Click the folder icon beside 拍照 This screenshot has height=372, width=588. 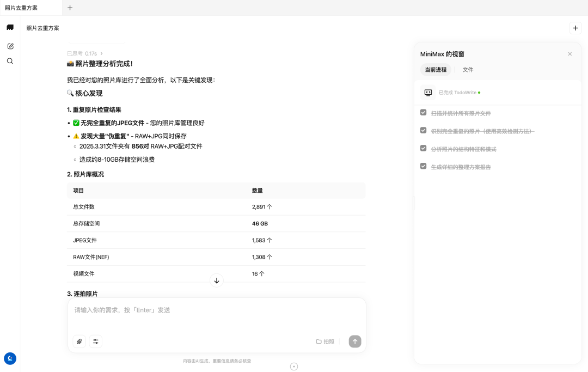(318, 341)
